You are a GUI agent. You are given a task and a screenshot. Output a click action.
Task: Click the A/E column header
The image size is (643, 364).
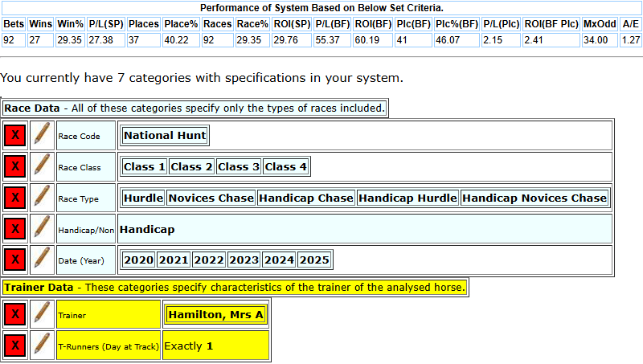pos(631,24)
